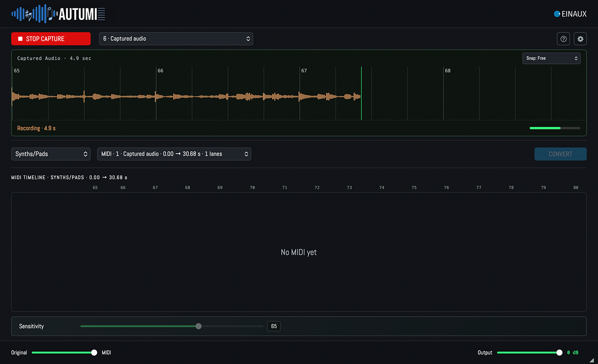The height and width of the screenshot is (364, 598).
Task: Click the orange captured audio waveform
Action: 186,97
